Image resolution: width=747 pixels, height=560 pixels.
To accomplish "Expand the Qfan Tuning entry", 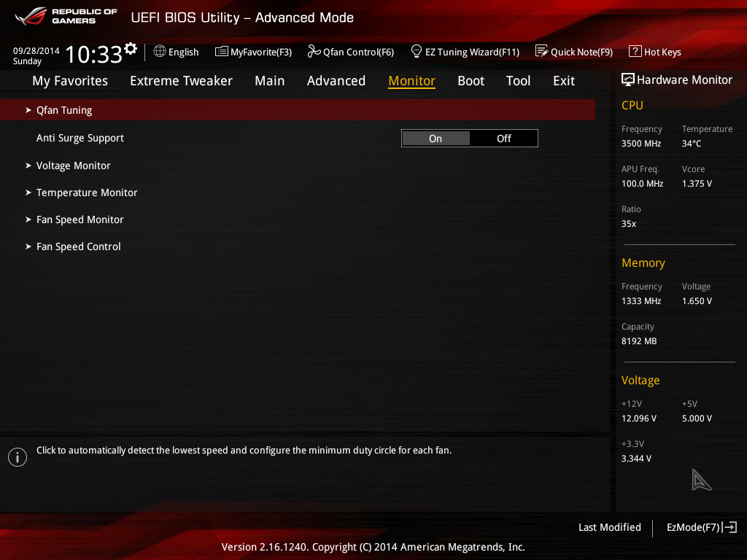I will pos(298,110).
